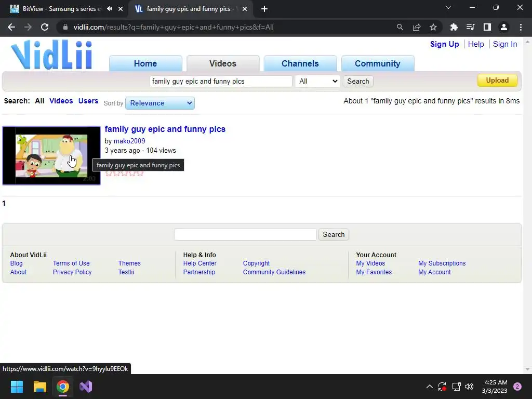Open notification center badge
Image resolution: width=532 pixels, height=399 pixels.
tap(517, 387)
